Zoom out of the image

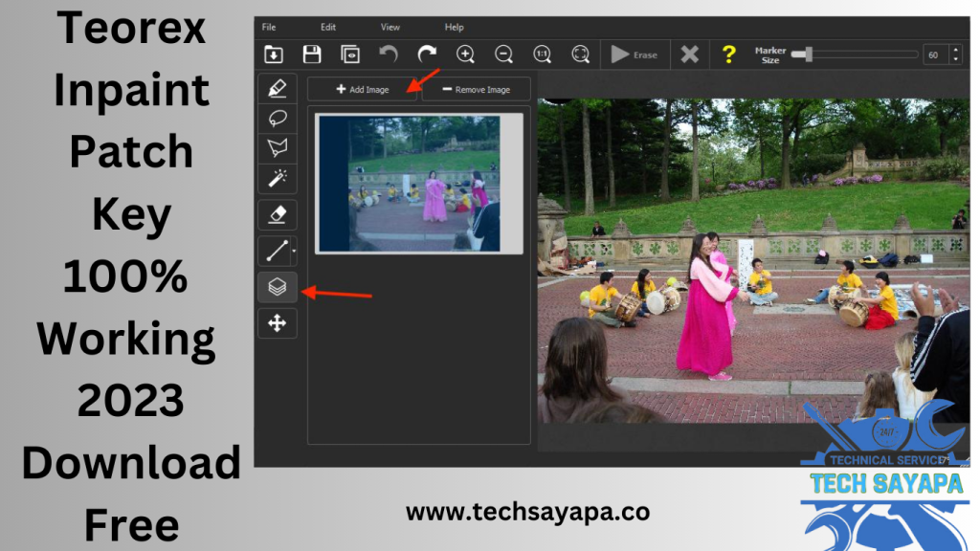click(x=503, y=55)
